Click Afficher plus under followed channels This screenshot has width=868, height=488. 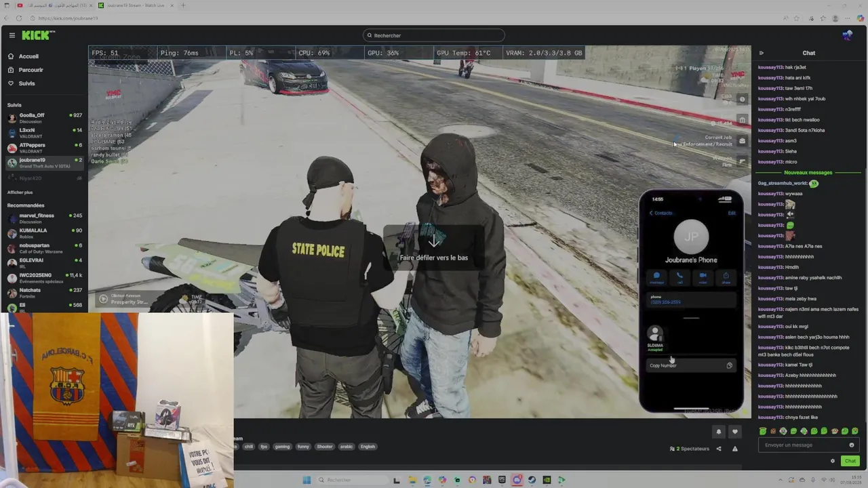click(x=20, y=192)
